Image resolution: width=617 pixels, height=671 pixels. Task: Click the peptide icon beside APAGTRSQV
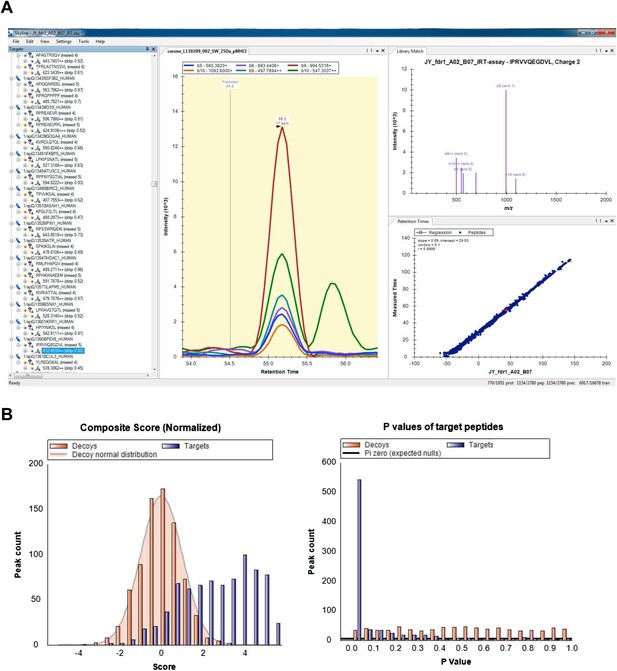click(x=30, y=55)
